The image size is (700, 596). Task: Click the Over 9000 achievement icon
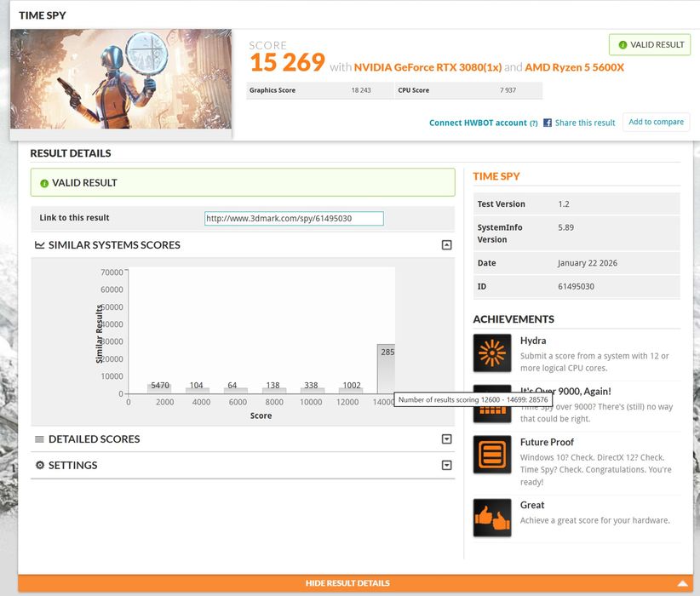point(492,404)
